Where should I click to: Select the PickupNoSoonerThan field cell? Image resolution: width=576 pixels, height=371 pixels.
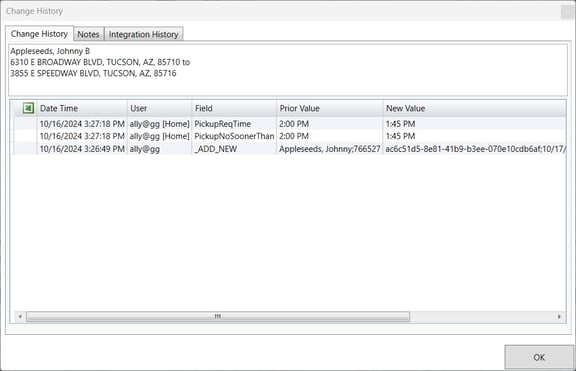[234, 136]
